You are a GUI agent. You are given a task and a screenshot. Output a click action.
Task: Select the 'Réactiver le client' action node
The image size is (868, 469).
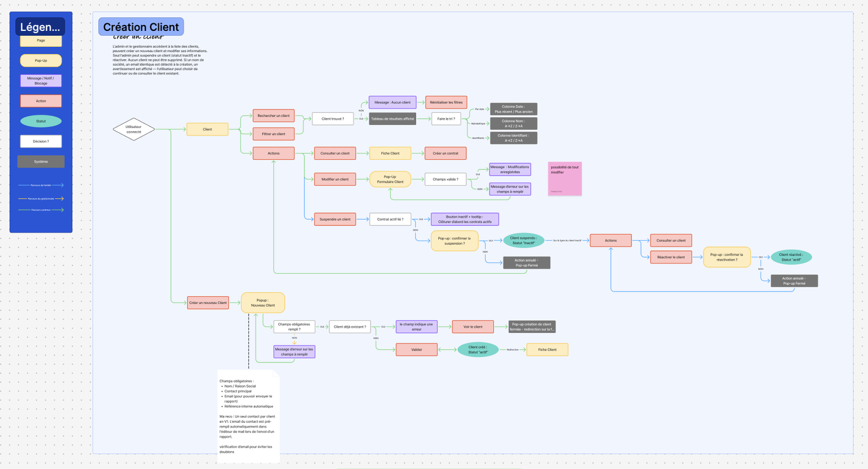point(671,257)
